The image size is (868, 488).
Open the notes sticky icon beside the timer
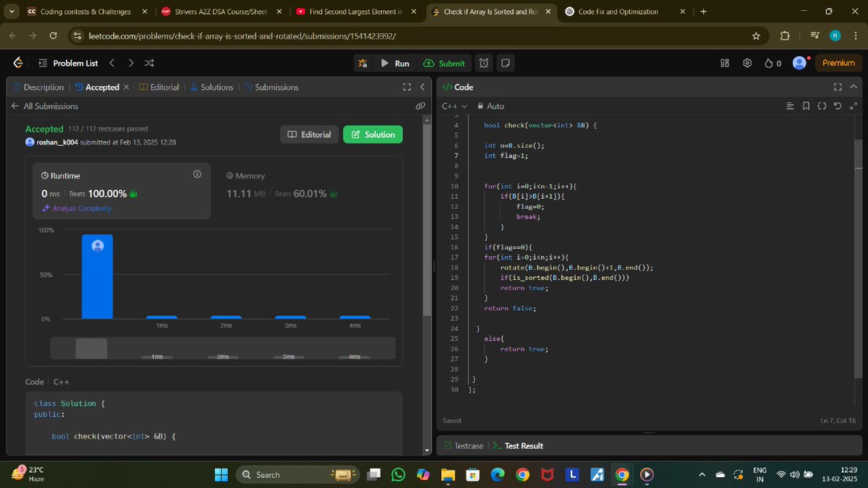coord(505,63)
